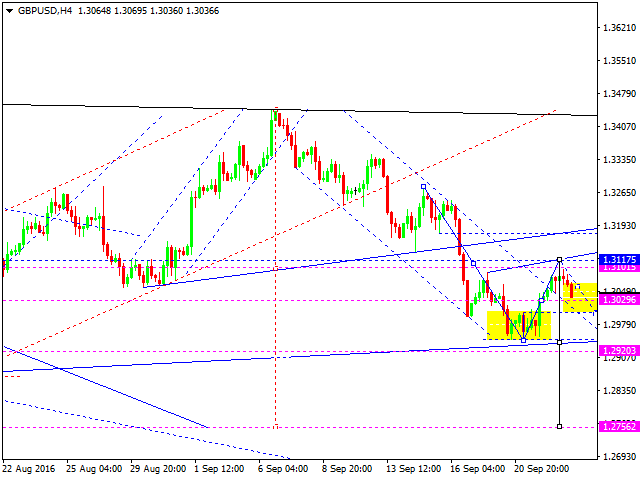Click the GBPUSD,H4 symbol title

[x=45, y=11]
